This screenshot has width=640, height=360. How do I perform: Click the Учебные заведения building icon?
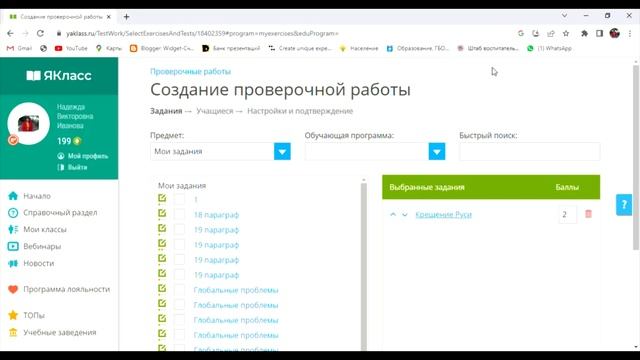[13, 332]
